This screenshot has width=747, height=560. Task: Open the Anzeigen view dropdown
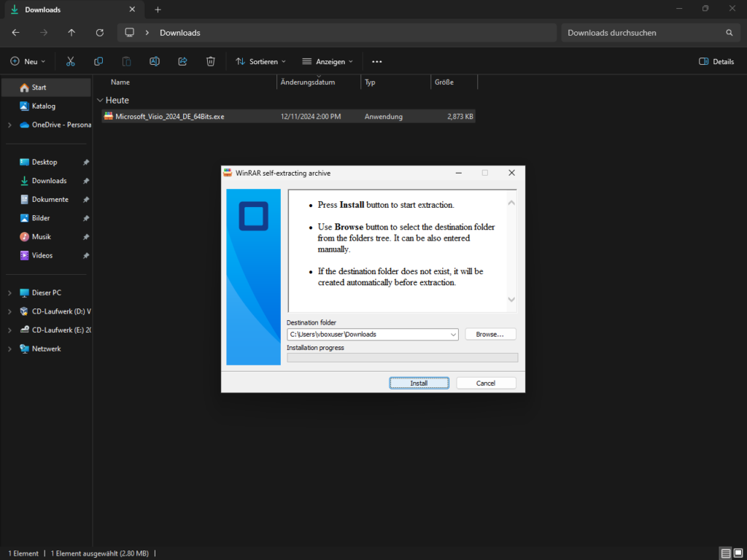[327, 61]
